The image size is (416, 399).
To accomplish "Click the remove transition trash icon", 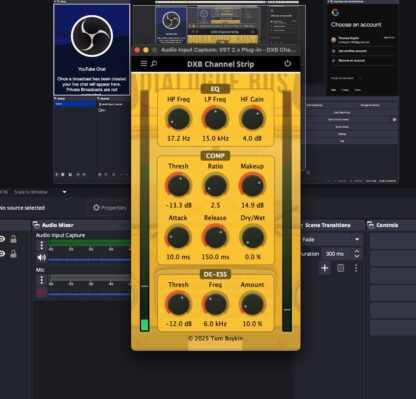I will pyautogui.click(x=340, y=268).
